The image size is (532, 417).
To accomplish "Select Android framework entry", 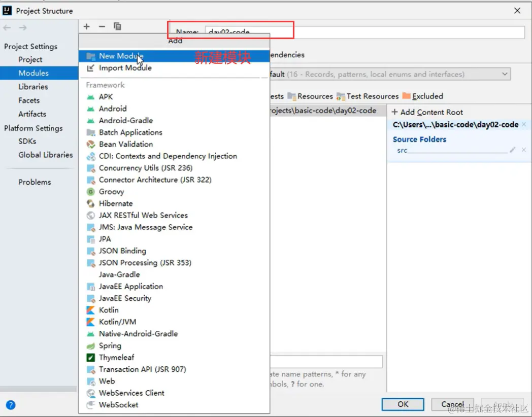I will pos(174,109).
